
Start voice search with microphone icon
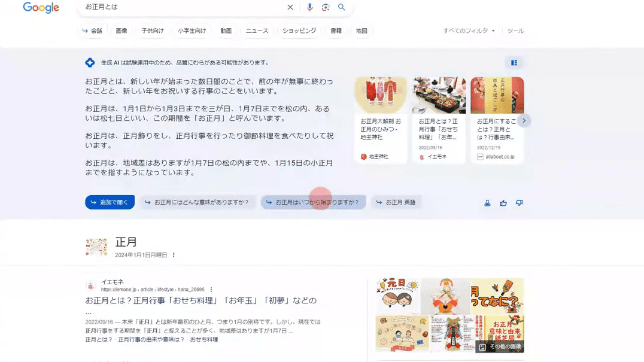[309, 7]
